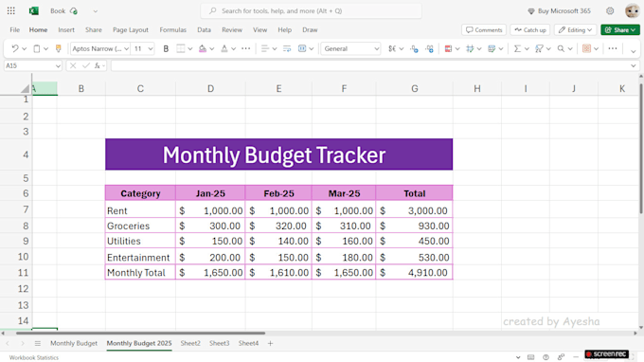Click the Merge cells icon
The width and height of the screenshot is (644, 362).
302,48
